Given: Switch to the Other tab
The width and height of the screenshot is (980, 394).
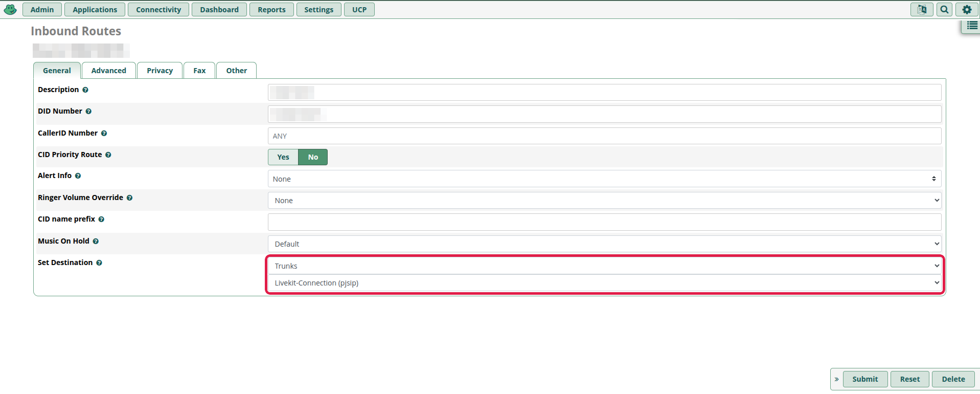Looking at the screenshot, I should pos(237,71).
